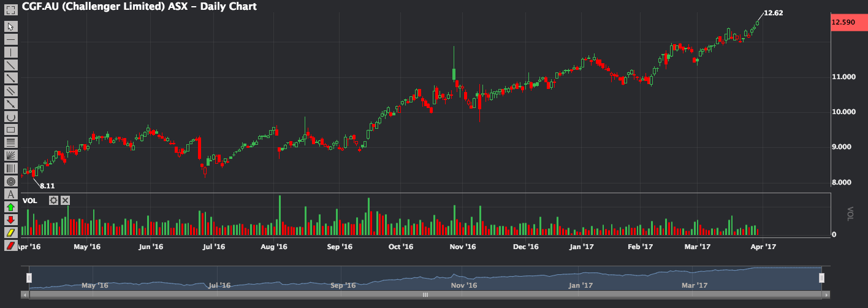Select the arrow pointer cursor tool
Image resolution: width=868 pixels, height=308 pixels.
pos(10,26)
